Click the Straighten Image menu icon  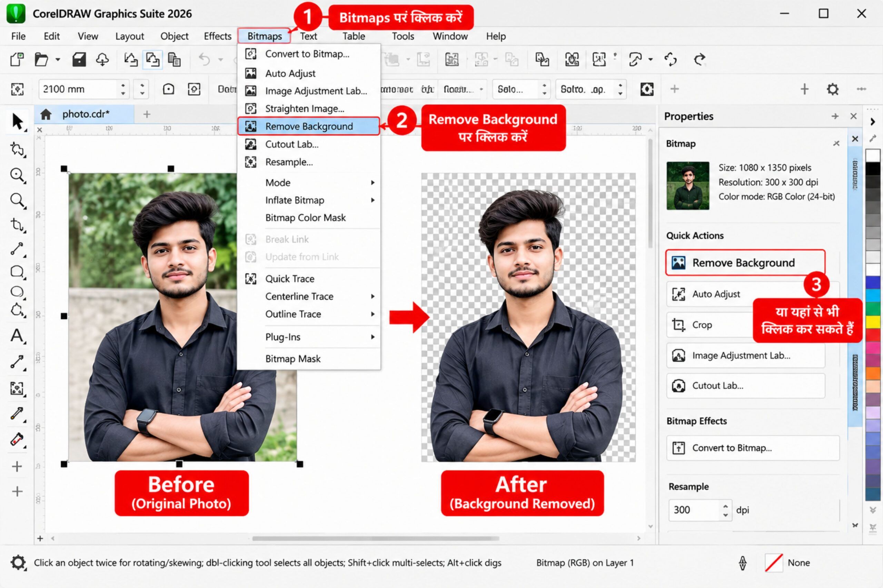pyautogui.click(x=251, y=108)
